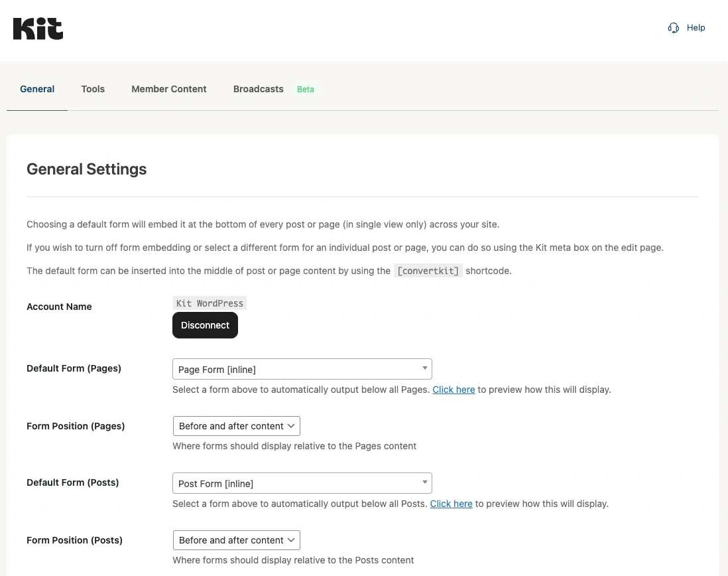This screenshot has height=576, width=728.
Task: Click the Kit WordPress account name field
Action: [x=210, y=303]
